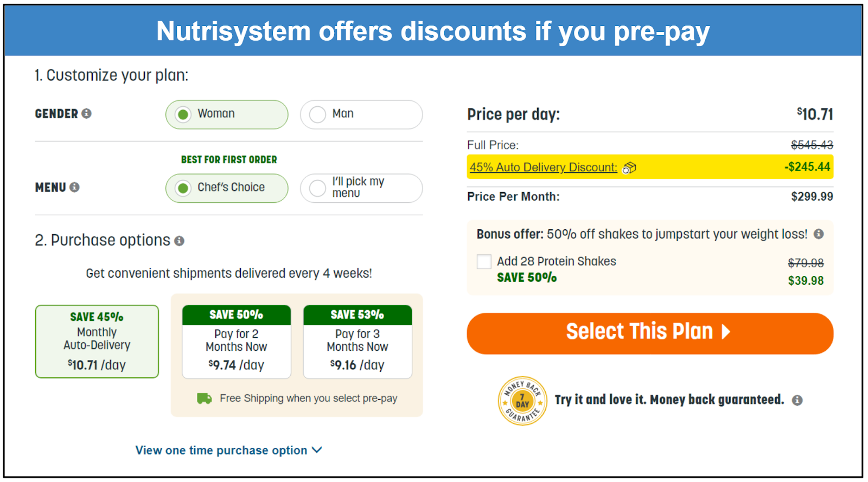The height and width of the screenshot is (482, 868).
Task: Click the 7 Day Money Back badge
Action: (522, 401)
